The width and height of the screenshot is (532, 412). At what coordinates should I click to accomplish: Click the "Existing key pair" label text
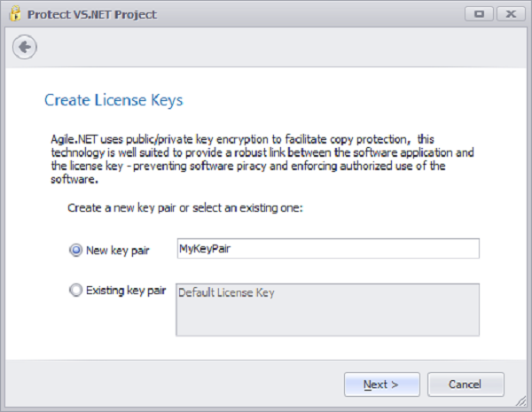(x=126, y=290)
